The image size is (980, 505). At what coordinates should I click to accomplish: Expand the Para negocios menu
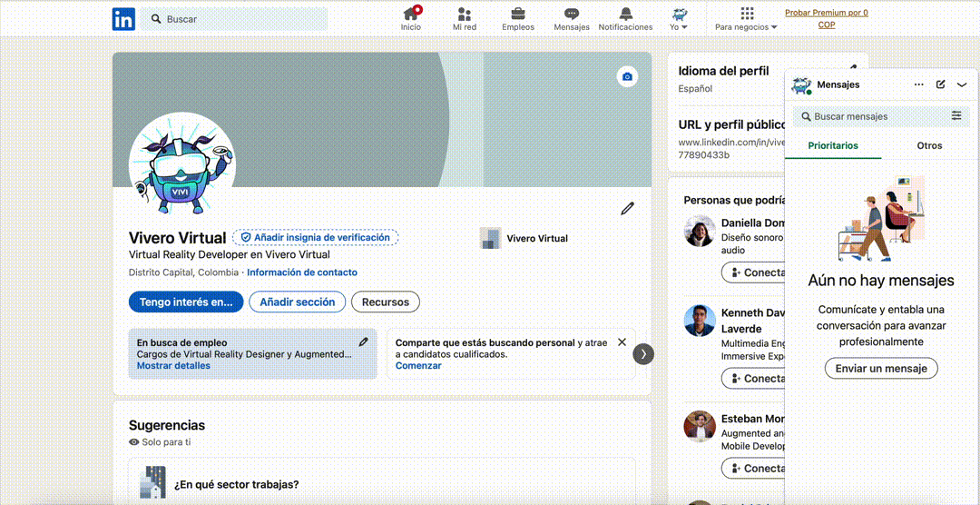pyautogui.click(x=746, y=19)
